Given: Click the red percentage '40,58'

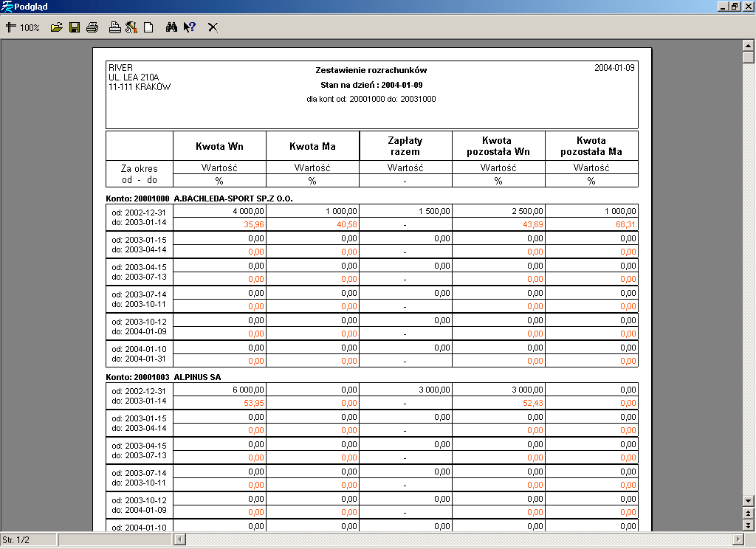Looking at the screenshot, I should pos(347,224).
